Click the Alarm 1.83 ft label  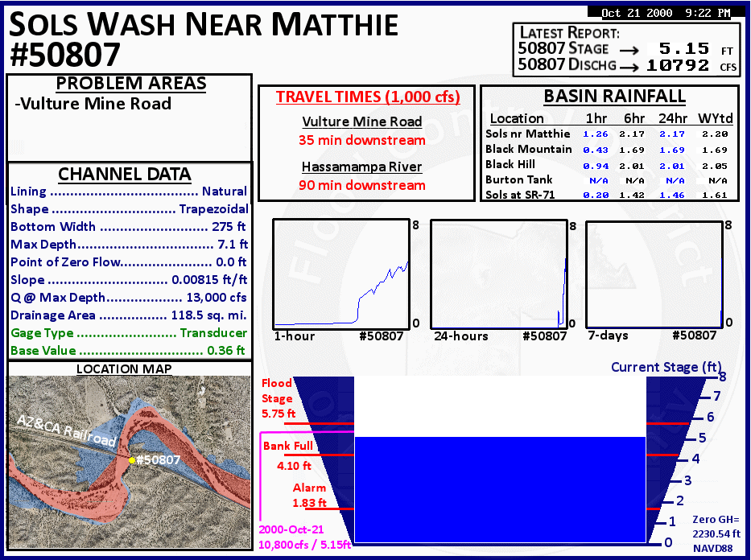pos(309,495)
